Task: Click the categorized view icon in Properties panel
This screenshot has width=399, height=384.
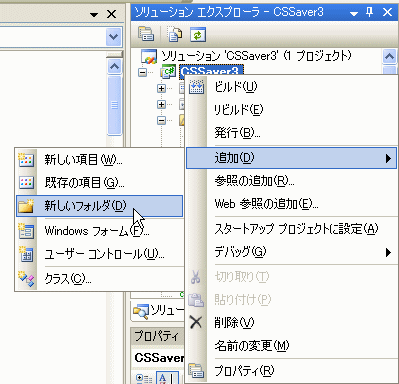Action: (x=144, y=378)
